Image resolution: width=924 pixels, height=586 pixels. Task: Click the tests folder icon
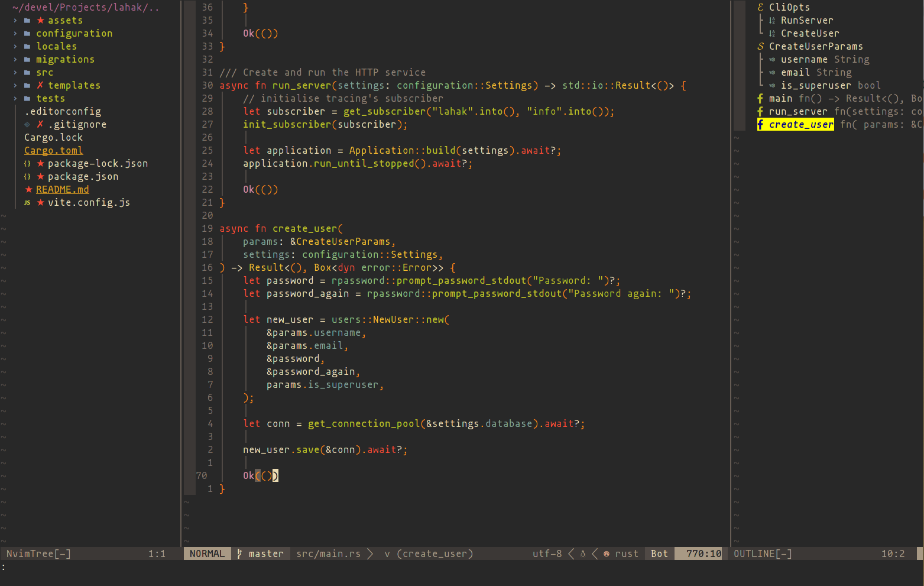click(x=27, y=99)
